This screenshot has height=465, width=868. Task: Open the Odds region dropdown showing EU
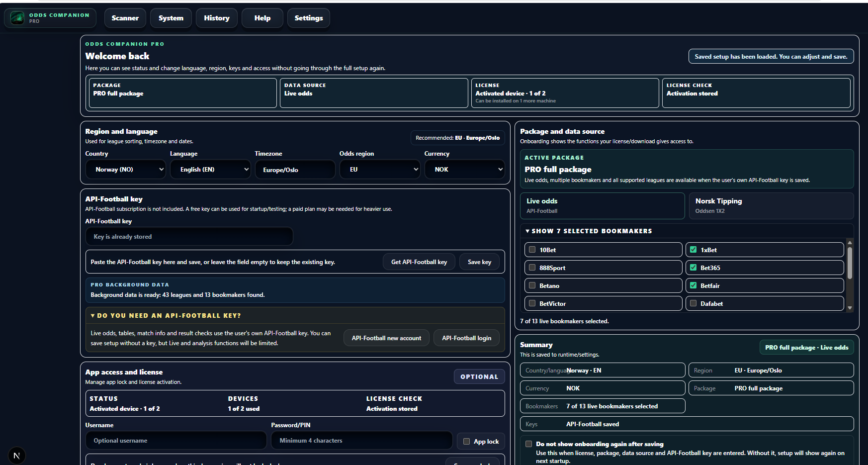click(380, 170)
